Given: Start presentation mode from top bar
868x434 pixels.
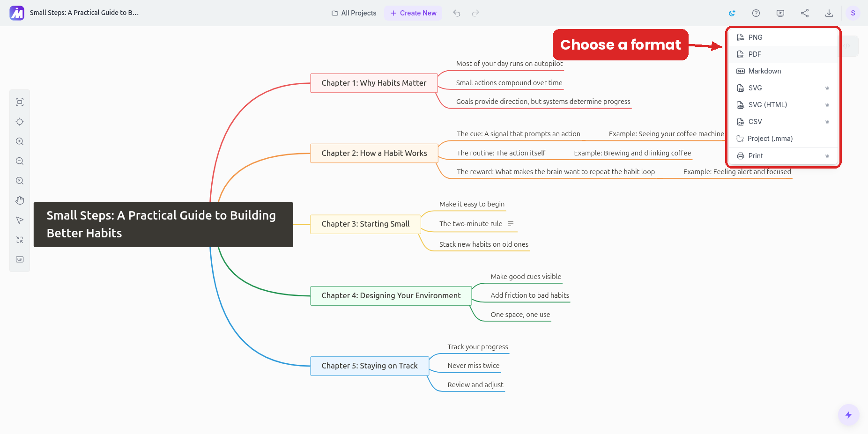Looking at the screenshot, I should 780,13.
